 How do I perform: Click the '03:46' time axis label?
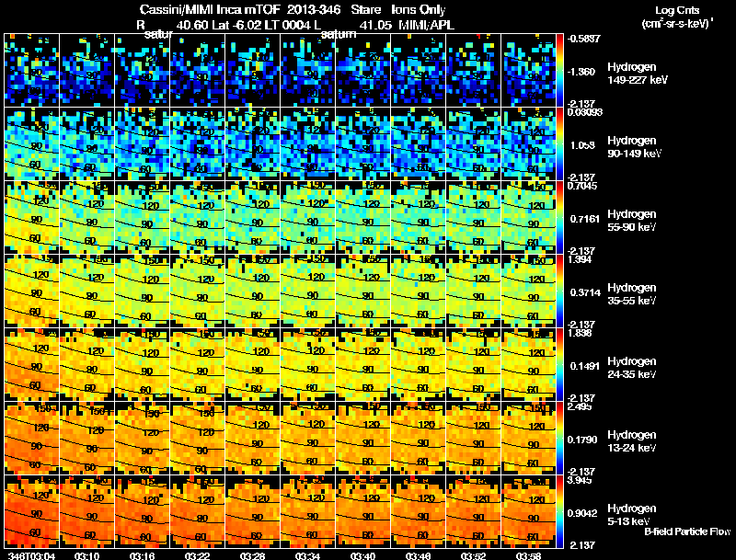(x=419, y=555)
